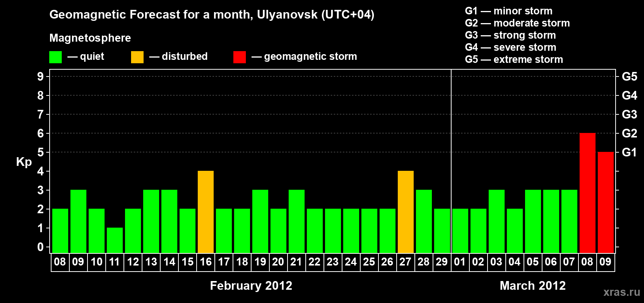Viewport: 644px width, 303px height.
Task: Click the 'quiet' legend text
Action: 92,57
